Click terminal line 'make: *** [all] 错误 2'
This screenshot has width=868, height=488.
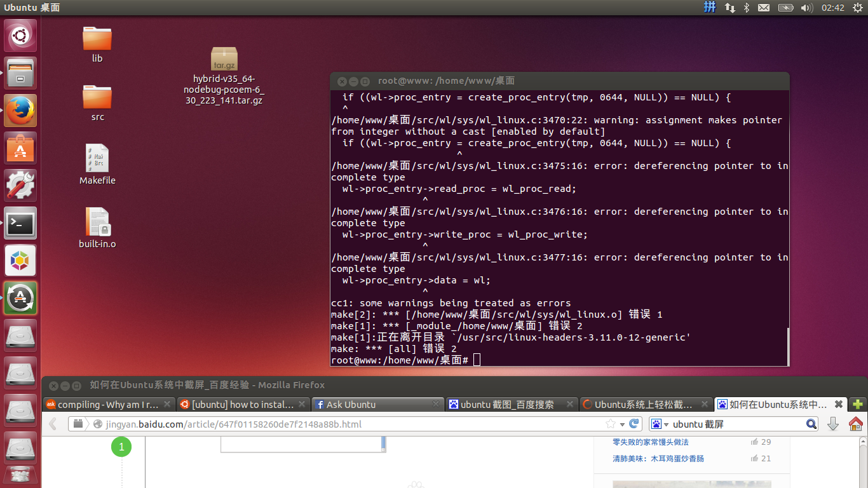pos(394,349)
